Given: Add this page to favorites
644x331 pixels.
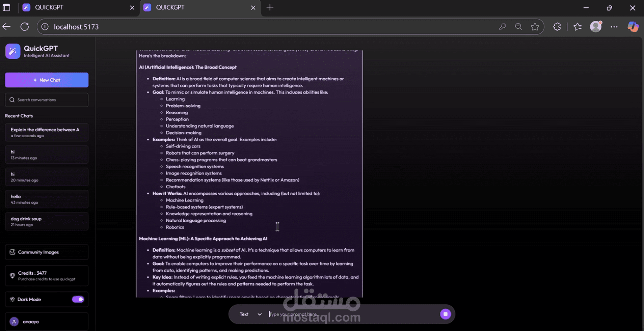Looking at the screenshot, I should click(x=535, y=27).
